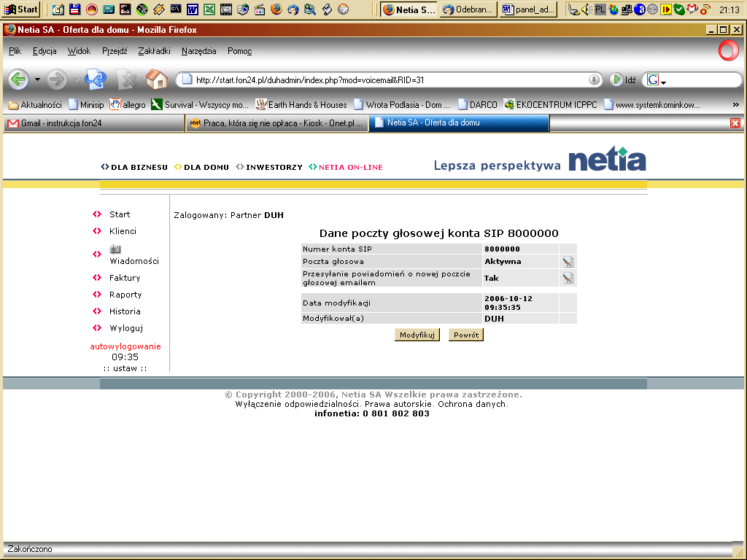Click the Modyfikuj button

(417, 335)
